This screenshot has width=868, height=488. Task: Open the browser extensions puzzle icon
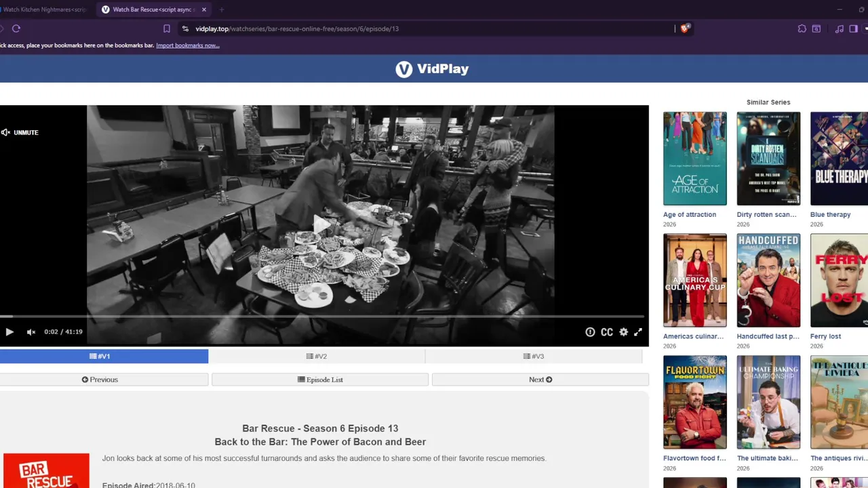tap(802, 28)
